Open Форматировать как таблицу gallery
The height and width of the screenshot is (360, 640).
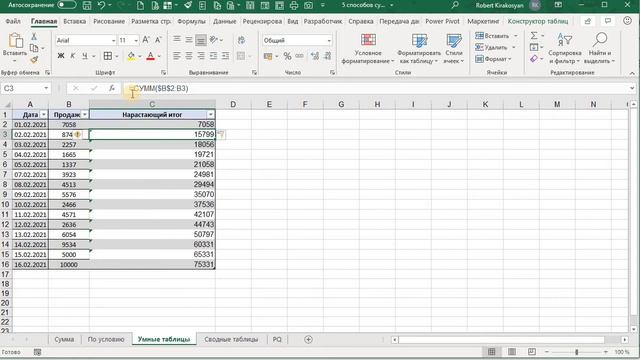pos(419,49)
